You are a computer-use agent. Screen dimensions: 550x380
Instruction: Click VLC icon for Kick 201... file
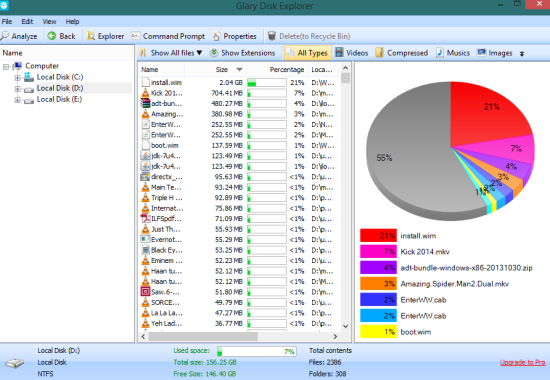(145, 93)
